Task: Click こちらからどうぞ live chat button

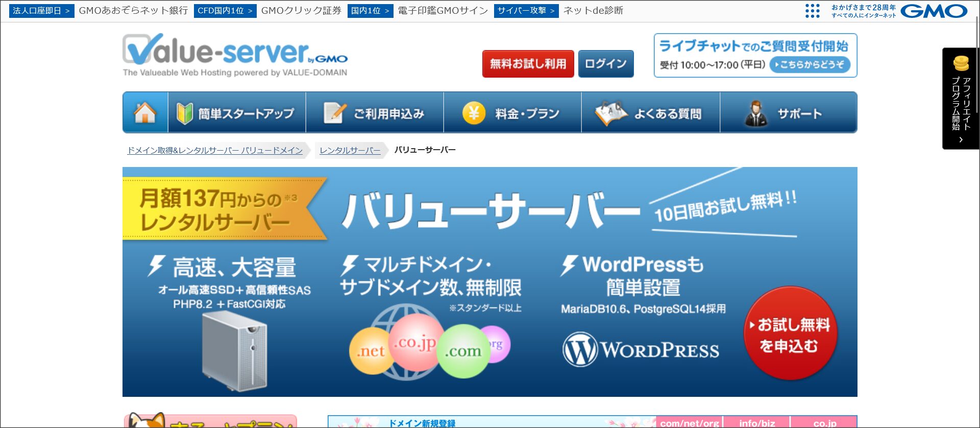Action: (x=810, y=65)
